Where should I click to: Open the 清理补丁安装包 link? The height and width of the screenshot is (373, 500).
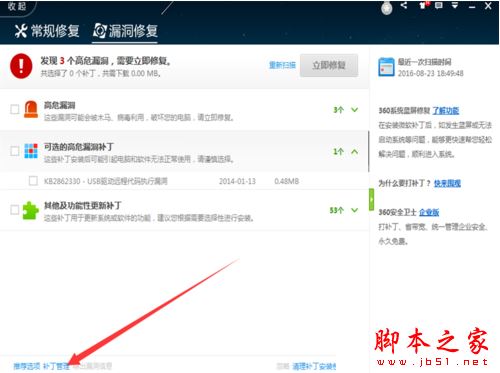coord(314,366)
